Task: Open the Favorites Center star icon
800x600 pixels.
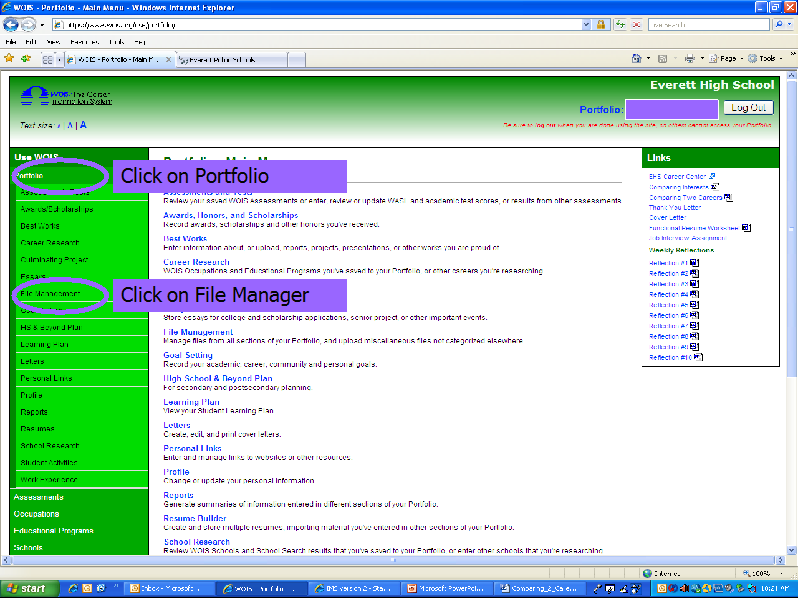Action: [9, 59]
